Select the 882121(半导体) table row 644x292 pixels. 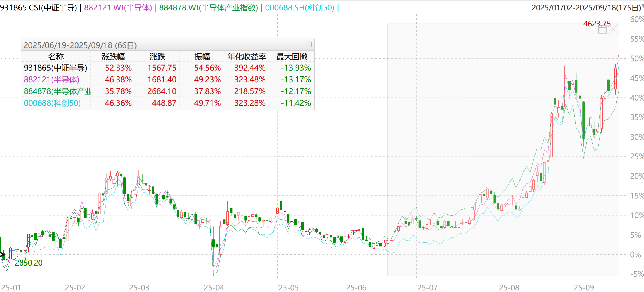(x=52, y=80)
